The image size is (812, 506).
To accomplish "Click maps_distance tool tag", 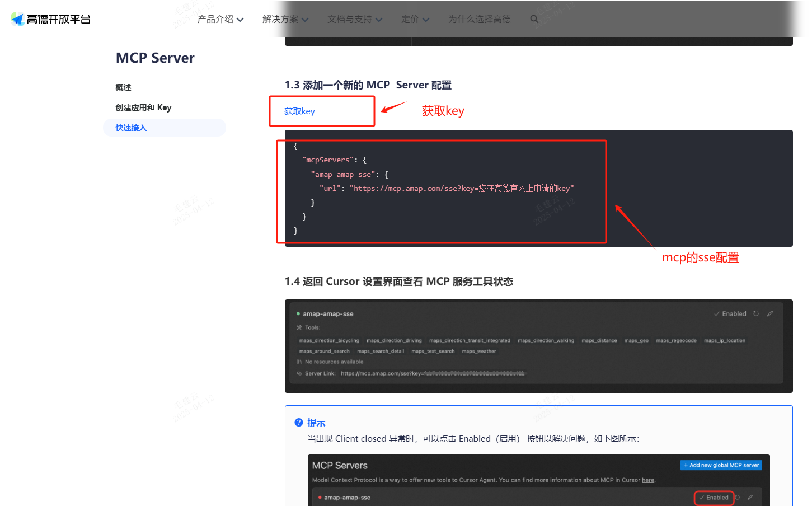I will 599,340.
